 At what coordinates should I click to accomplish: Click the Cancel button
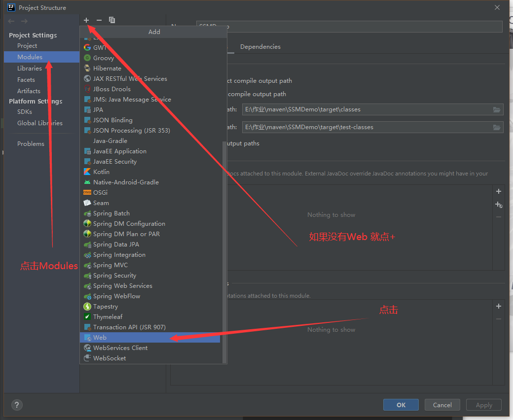[442, 405]
